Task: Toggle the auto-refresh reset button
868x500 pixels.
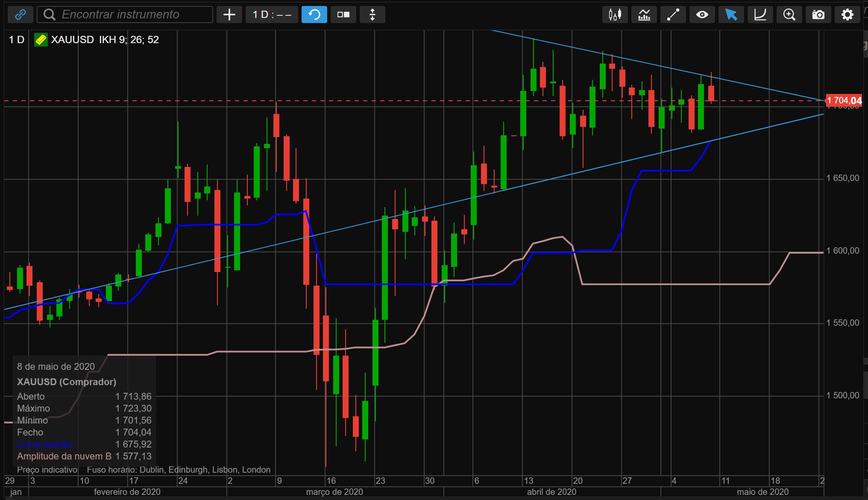Action: coord(314,15)
